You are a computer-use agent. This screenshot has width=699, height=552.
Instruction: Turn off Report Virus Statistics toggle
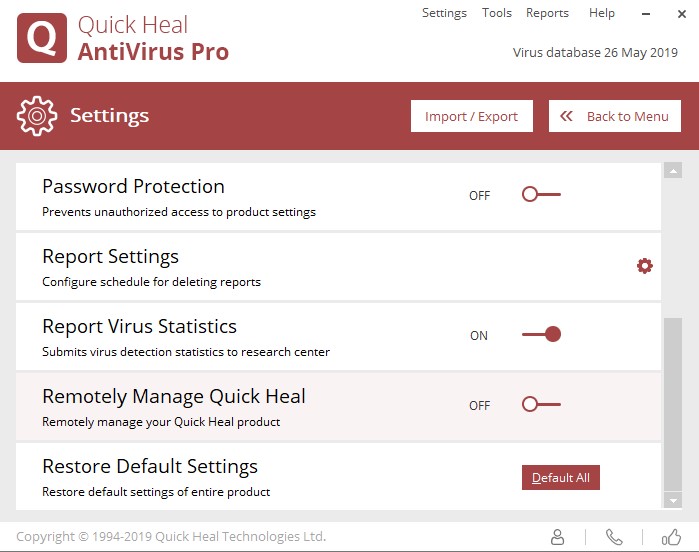[541, 335]
